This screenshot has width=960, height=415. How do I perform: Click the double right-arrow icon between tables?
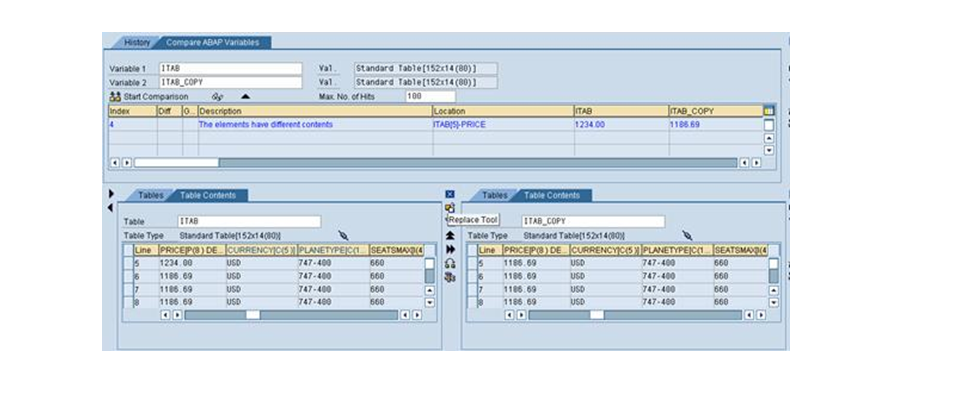(x=450, y=248)
